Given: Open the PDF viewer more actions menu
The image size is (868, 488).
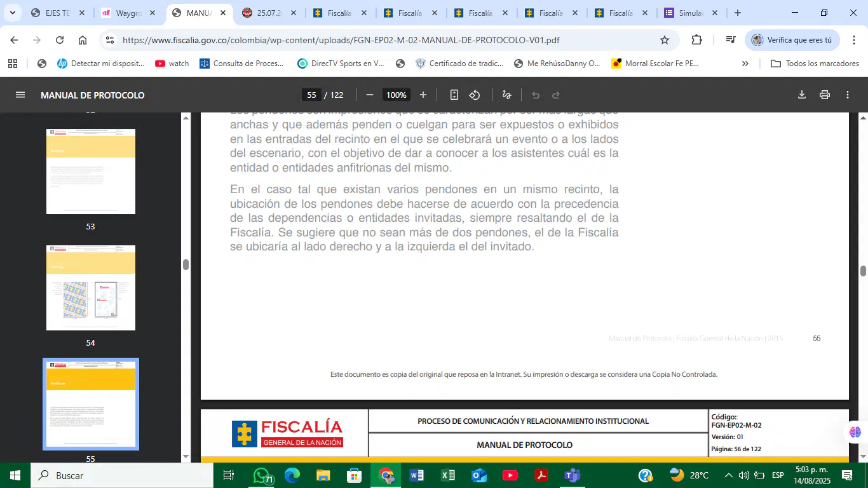Looking at the screenshot, I should pos(848,95).
